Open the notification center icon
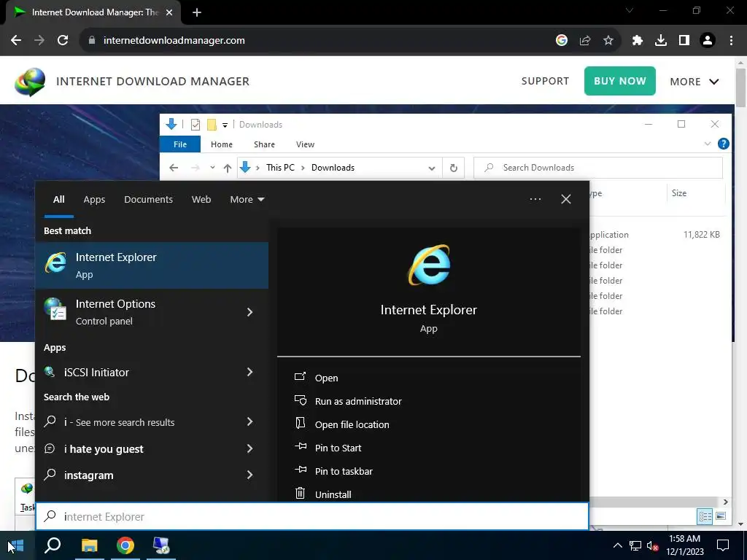Image resolution: width=747 pixels, height=560 pixels. click(723, 545)
